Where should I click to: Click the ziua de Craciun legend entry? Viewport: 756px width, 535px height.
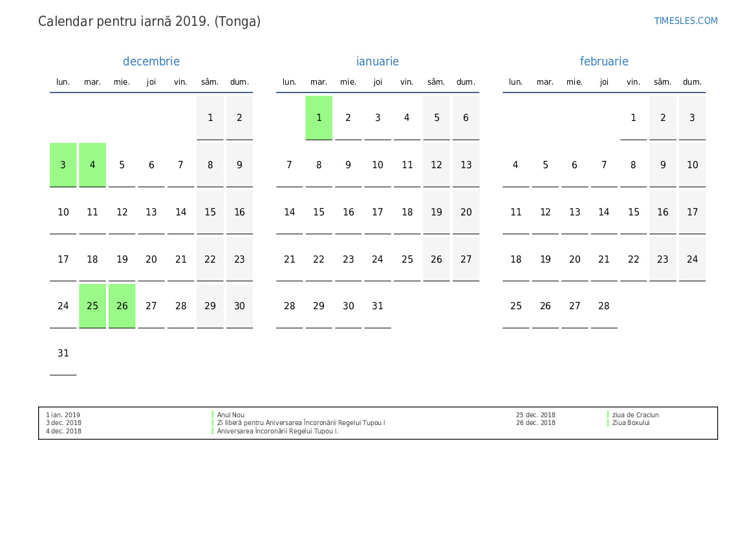(635, 415)
